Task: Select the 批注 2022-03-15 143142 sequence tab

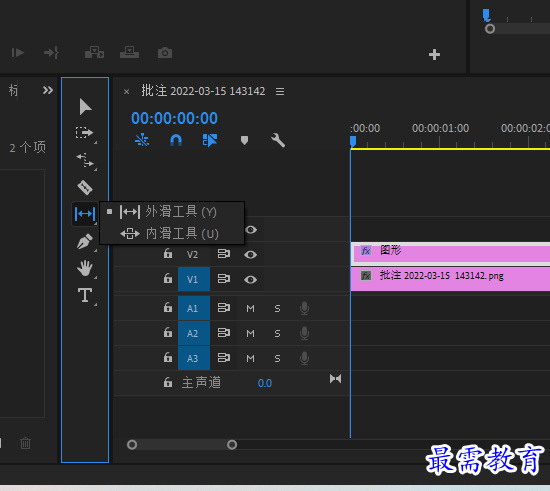Action: point(203,91)
